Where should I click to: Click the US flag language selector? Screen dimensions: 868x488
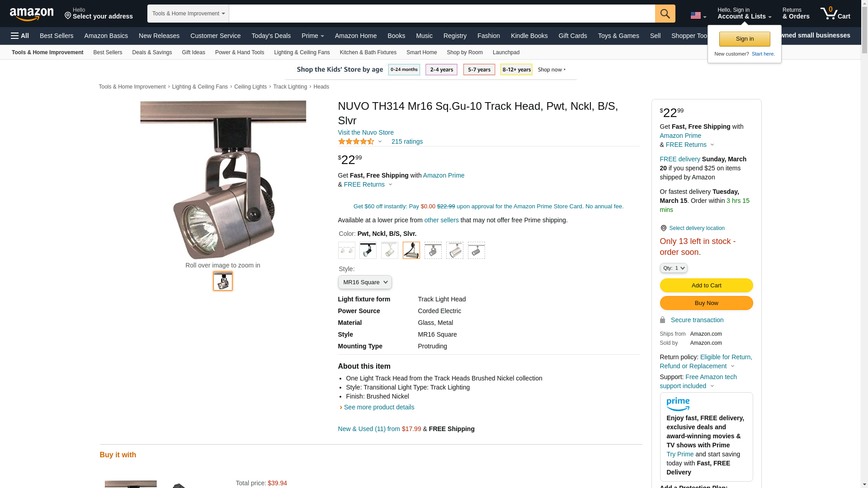coord(698,15)
